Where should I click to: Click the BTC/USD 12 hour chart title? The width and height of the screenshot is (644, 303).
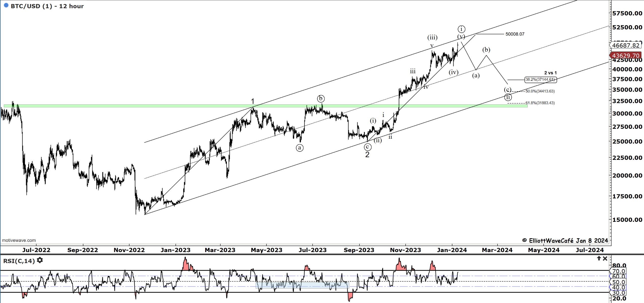(x=47, y=6)
